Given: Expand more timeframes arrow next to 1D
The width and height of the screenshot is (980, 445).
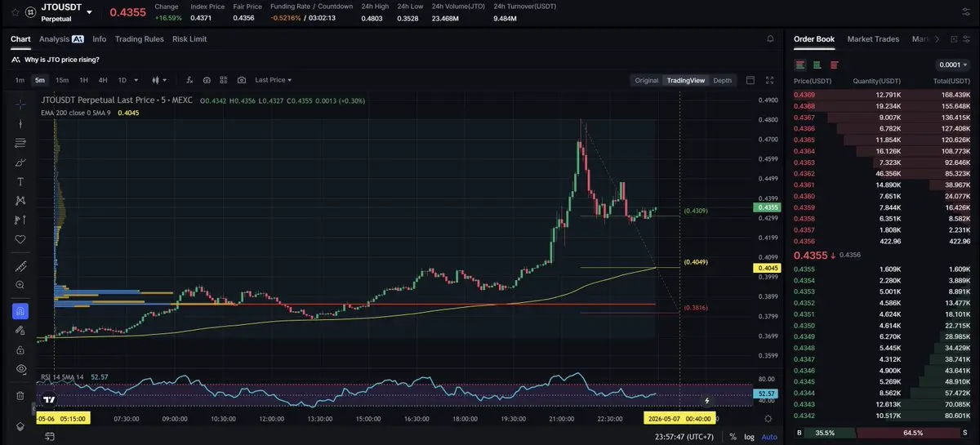Looking at the screenshot, I should click(136, 80).
